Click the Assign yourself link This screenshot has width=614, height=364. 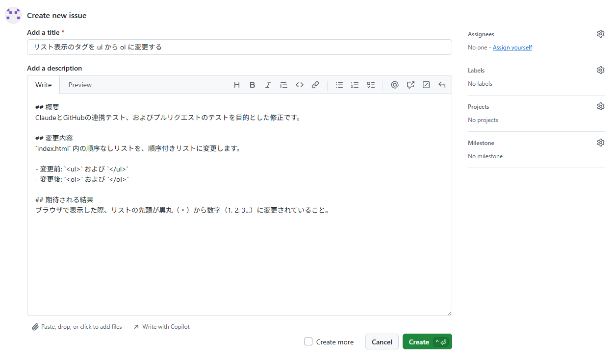512,48
